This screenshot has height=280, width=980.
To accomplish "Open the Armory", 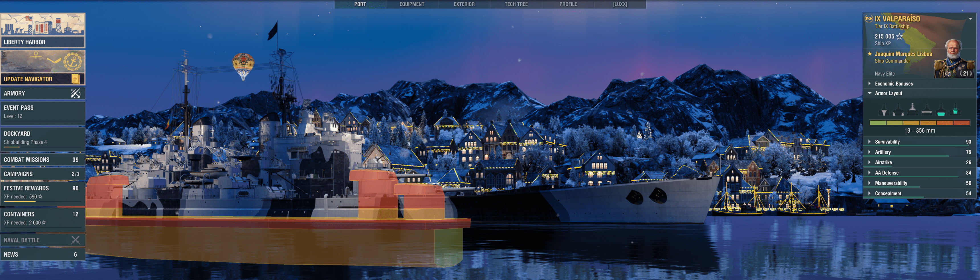I will [x=43, y=93].
